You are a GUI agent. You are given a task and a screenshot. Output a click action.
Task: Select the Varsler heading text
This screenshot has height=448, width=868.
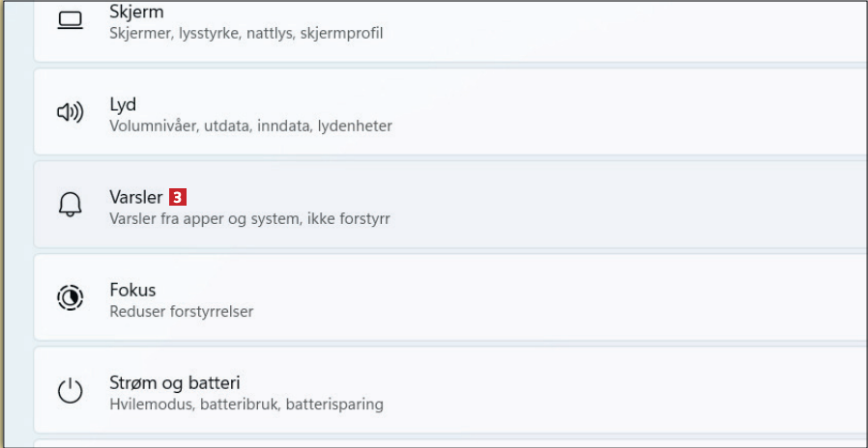136,197
